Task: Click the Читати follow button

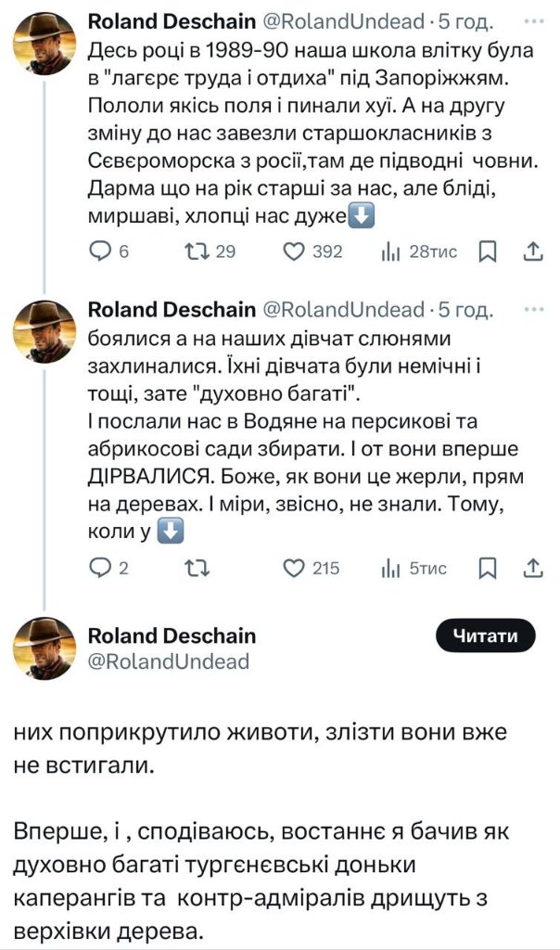Action: tap(485, 635)
